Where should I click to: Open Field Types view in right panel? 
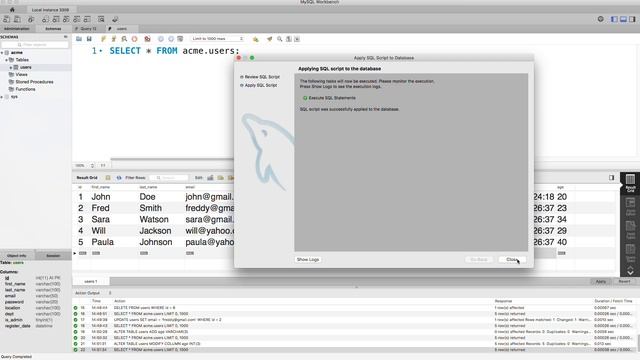click(x=630, y=230)
